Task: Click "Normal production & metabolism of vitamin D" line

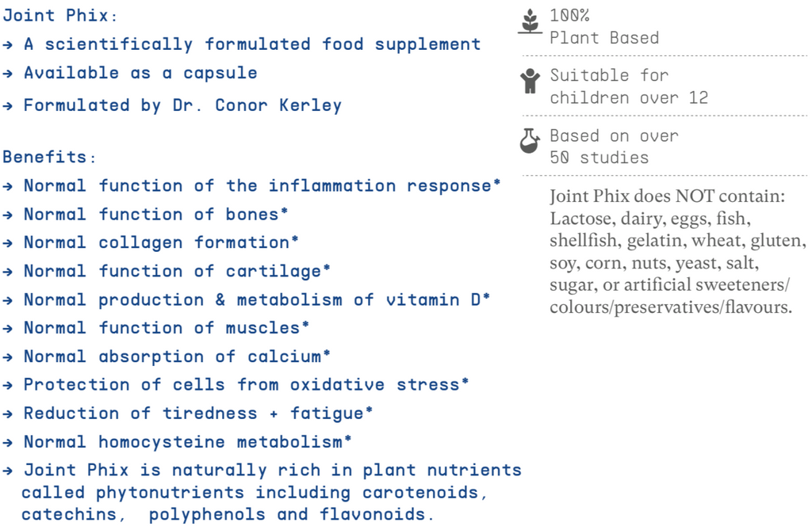Action: pos(257,299)
